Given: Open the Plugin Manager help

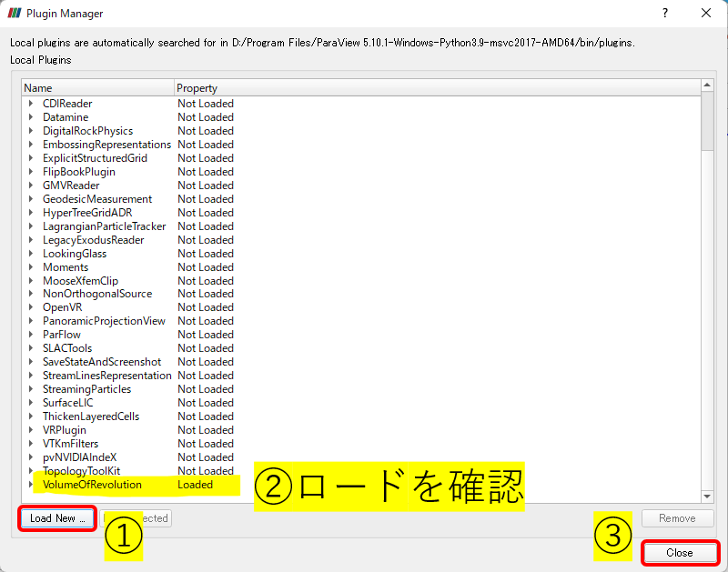Looking at the screenshot, I should coord(664,13).
